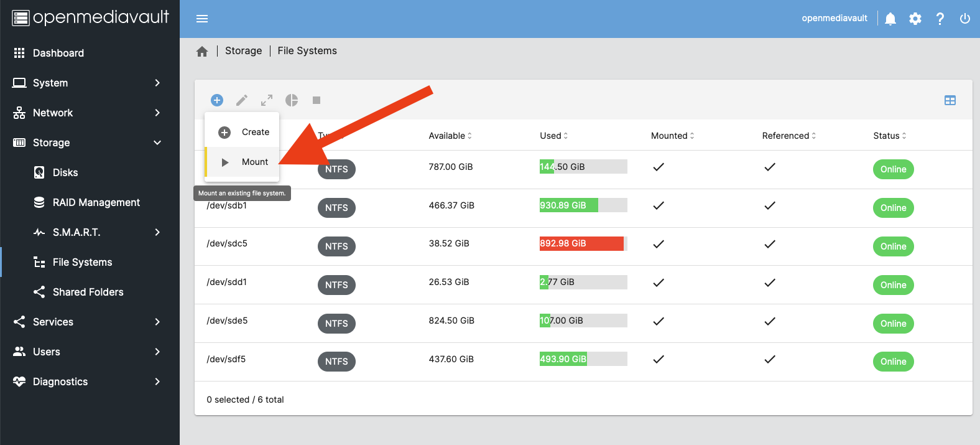Click File Systems breadcrumb
Screen dimensions: 980x445
pos(307,51)
